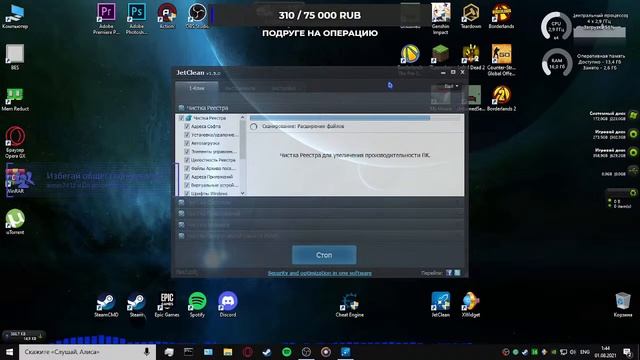Collapse the Чистка Реестра section header

(x=320, y=108)
